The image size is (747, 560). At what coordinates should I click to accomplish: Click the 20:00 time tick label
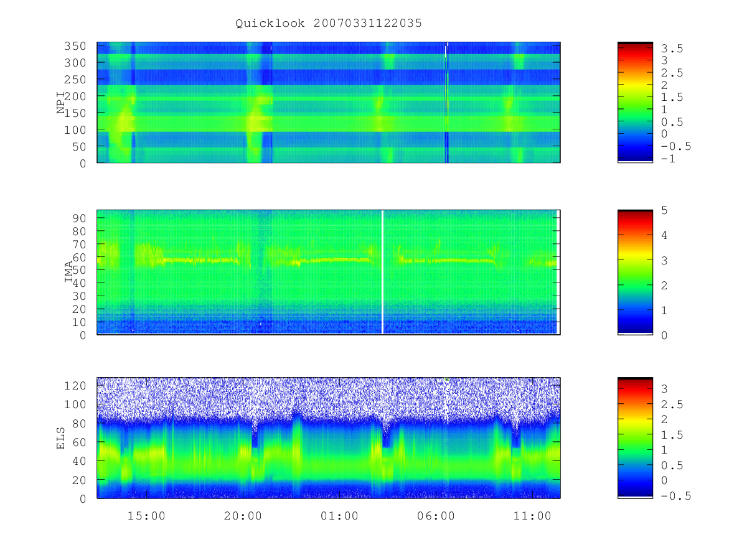(x=243, y=516)
